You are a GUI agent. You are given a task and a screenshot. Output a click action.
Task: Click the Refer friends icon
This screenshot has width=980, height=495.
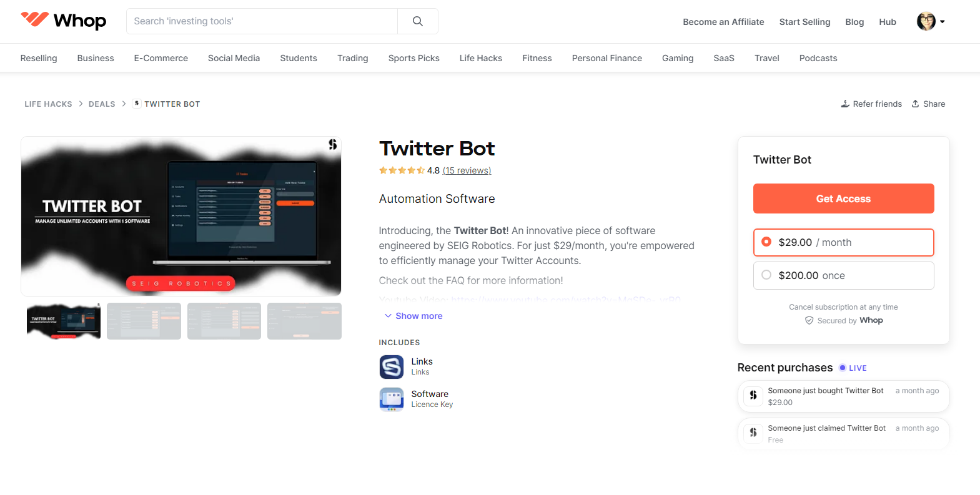point(845,104)
